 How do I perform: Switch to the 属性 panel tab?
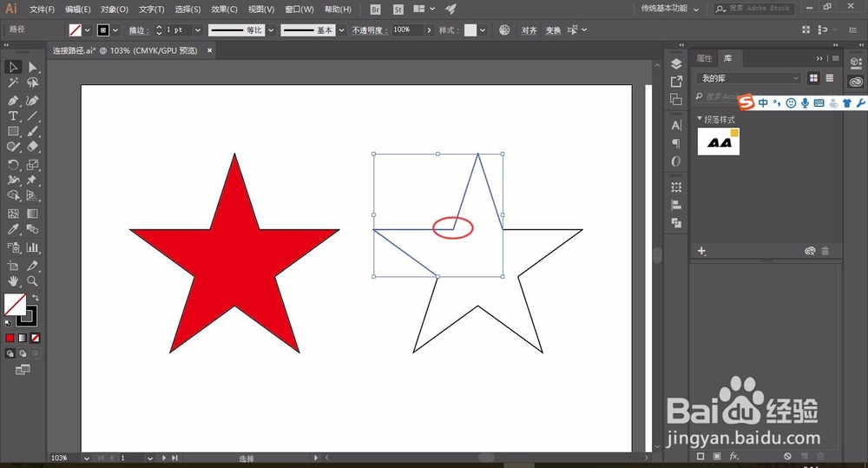click(x=704, y=58)
